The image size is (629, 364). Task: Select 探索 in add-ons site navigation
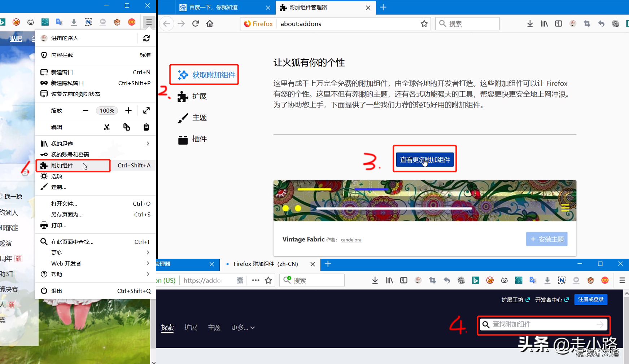(x=167, y=328)
